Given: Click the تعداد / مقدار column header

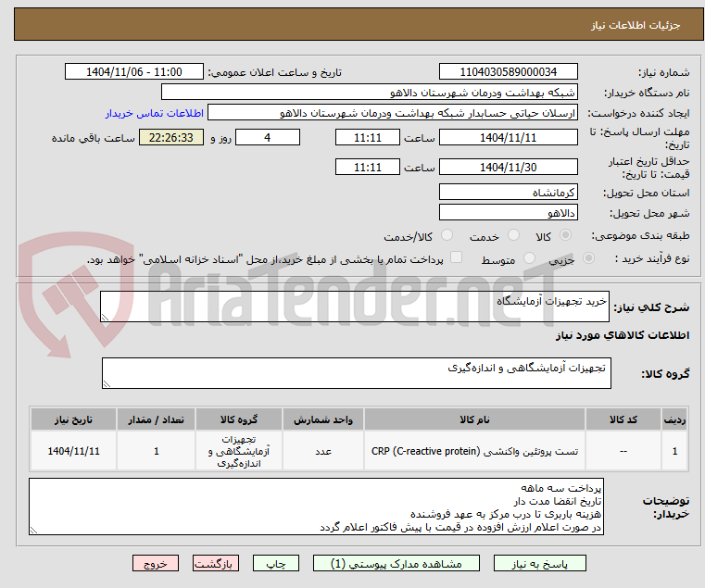Looking at the screenshot, I should click(156, 419).
